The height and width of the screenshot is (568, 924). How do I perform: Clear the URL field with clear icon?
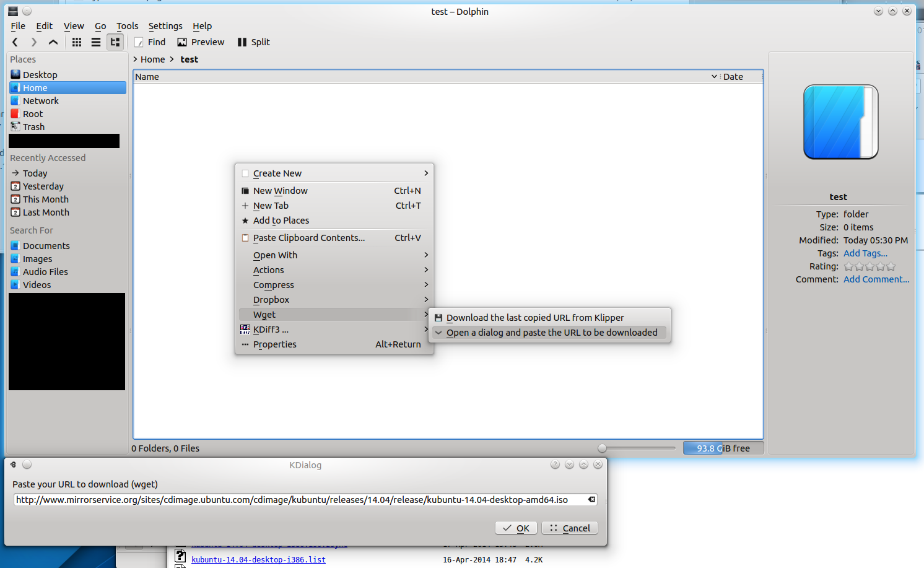(591, 499)
